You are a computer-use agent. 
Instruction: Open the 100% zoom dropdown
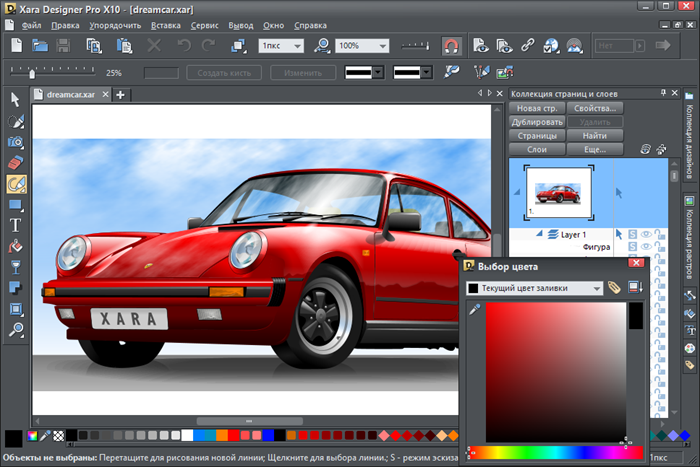383,46
